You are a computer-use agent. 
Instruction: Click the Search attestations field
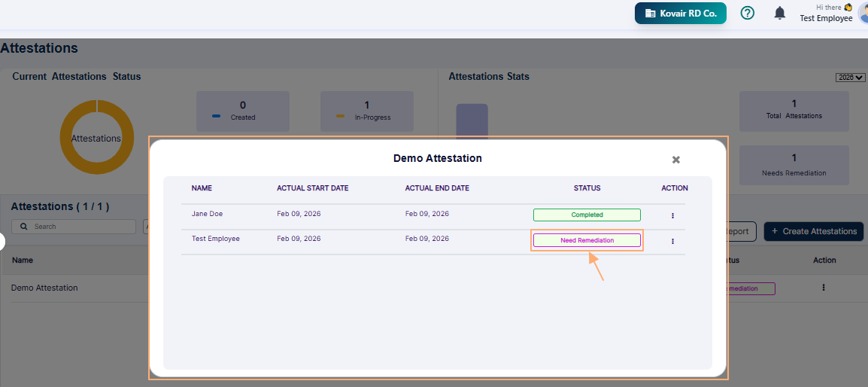coord(74,226)
